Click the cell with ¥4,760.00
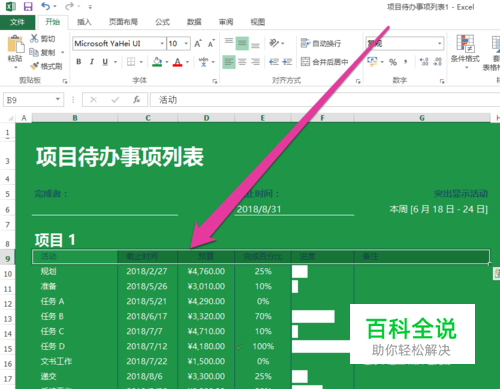Screen dimensions: 500x389 tap(206, 271)
